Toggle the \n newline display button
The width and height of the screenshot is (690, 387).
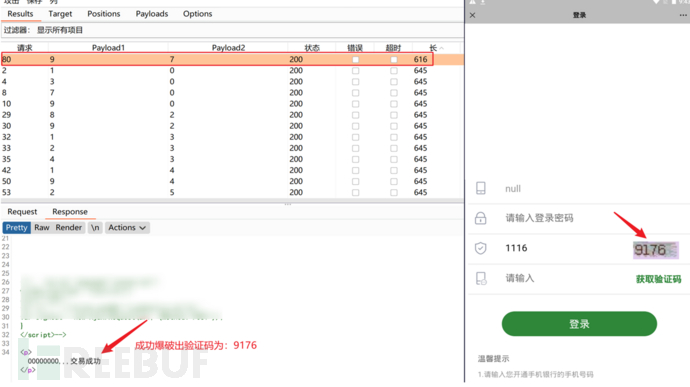coord(95,228)
